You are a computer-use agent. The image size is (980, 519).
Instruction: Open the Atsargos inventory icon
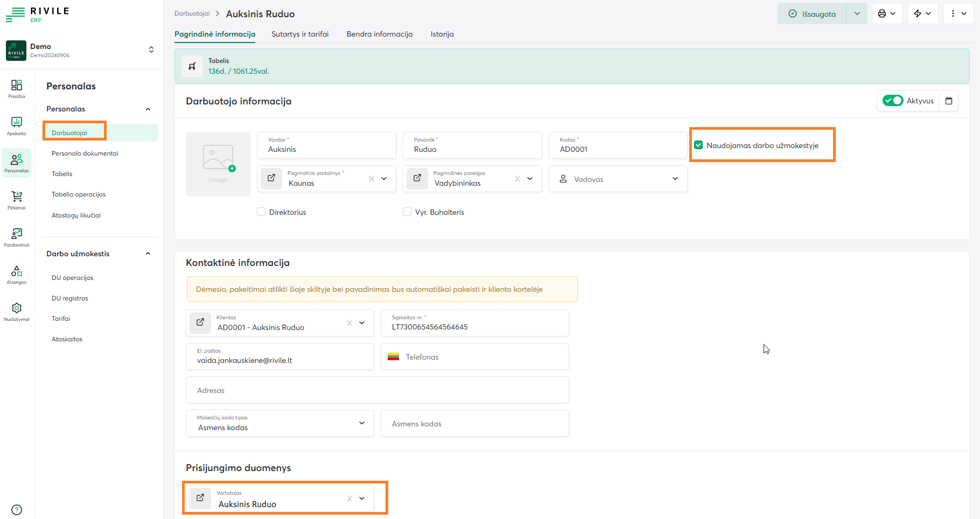click(x=17, y=274)
